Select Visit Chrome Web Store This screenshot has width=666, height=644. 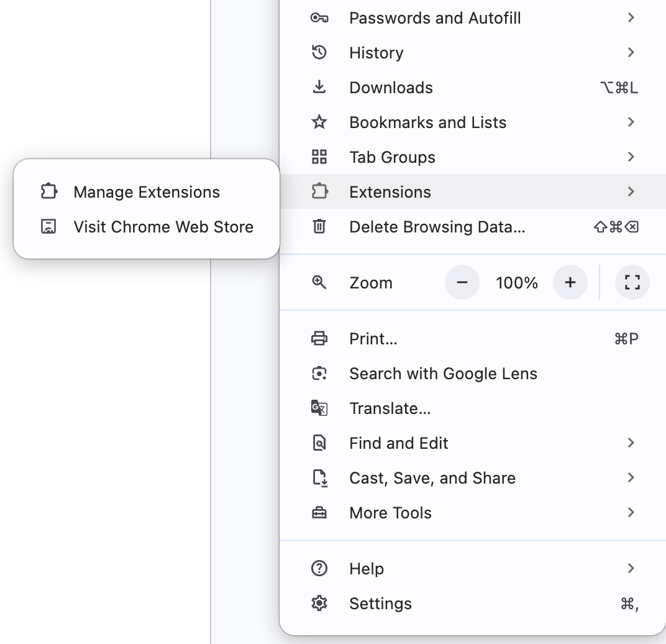pyautogui.click(x=163, y=227)
